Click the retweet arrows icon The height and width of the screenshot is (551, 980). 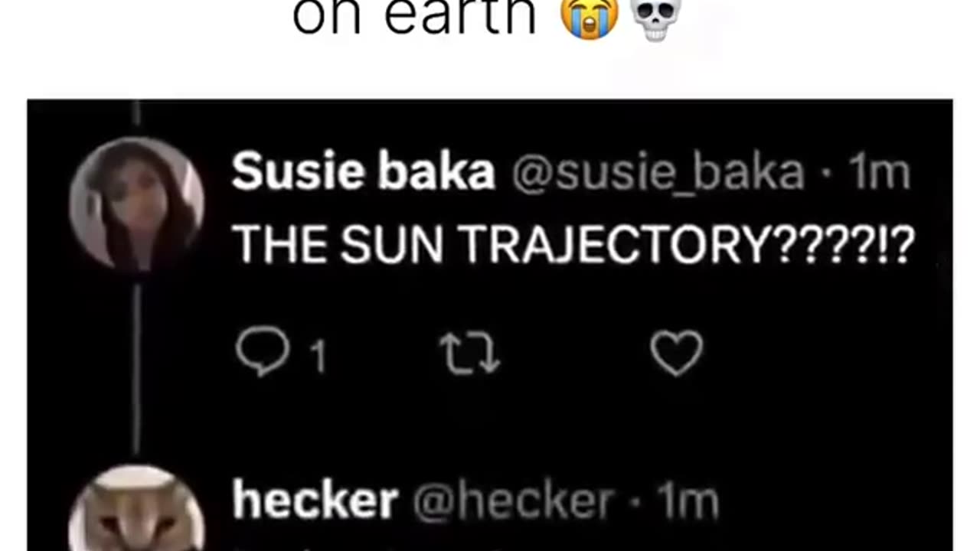(x=469, y=355)
